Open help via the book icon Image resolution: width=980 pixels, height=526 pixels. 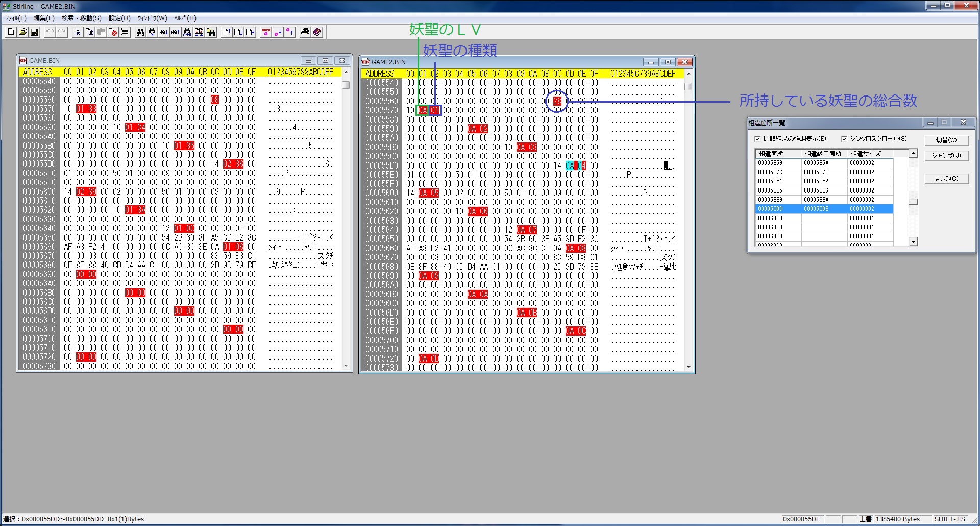point(317,32)
